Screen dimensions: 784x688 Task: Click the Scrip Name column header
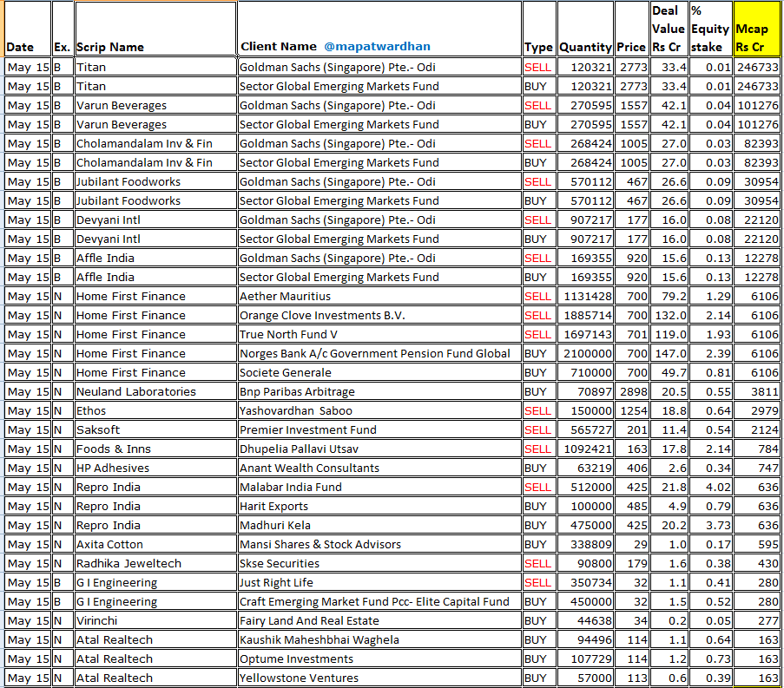155,29
